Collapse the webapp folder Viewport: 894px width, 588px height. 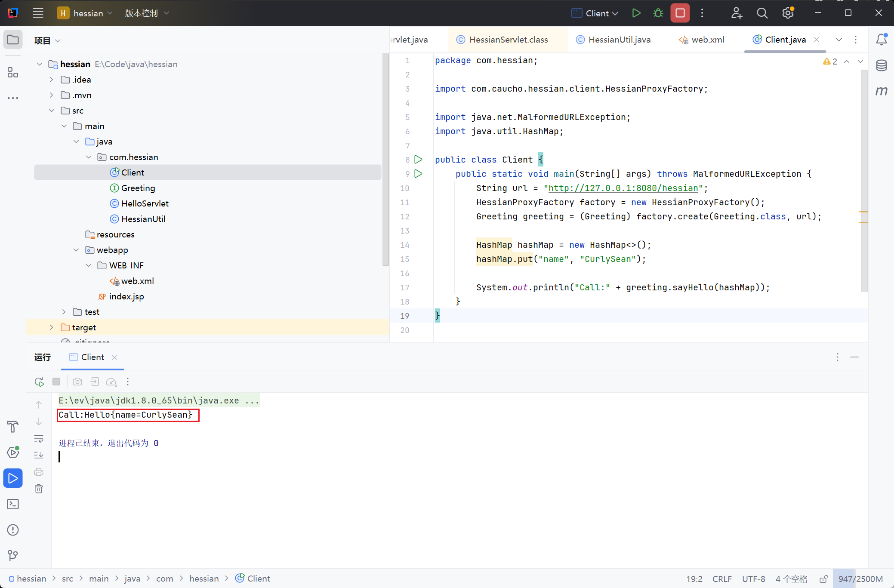pyautogui.click(x=76, y=250)
